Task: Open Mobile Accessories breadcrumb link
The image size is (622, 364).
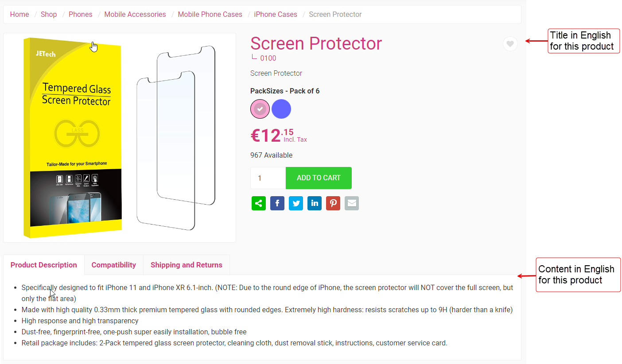Action: 135,14
